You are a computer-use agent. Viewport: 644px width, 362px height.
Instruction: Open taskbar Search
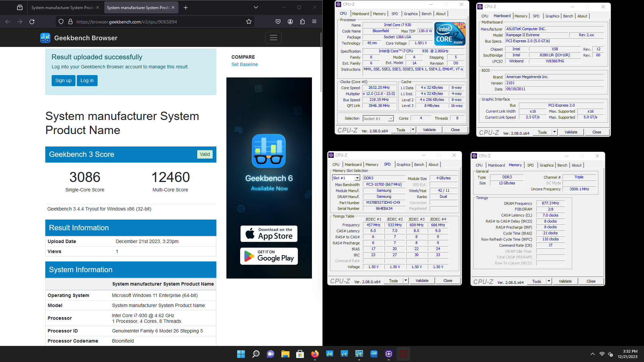pos(256,354)
